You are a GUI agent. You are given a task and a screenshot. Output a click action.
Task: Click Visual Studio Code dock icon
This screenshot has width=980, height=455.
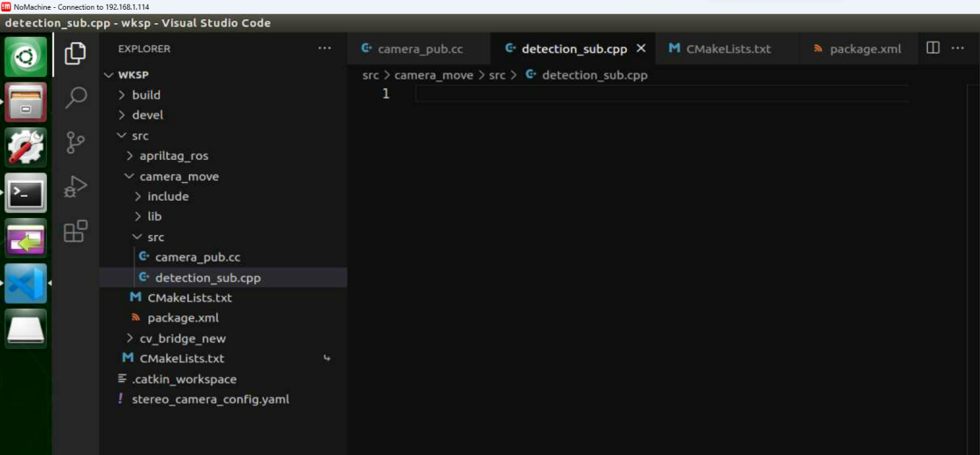click(x=26, y=283)
